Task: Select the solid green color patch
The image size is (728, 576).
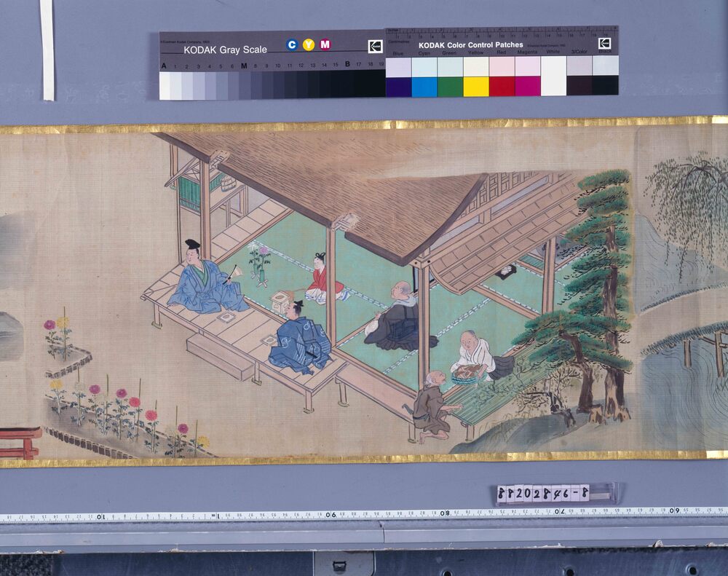Action: [451, 87]
